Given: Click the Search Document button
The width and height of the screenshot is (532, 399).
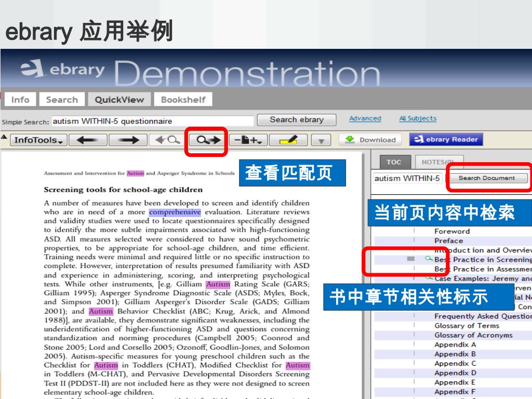Looking at the screenshot, I should point(486,178).
